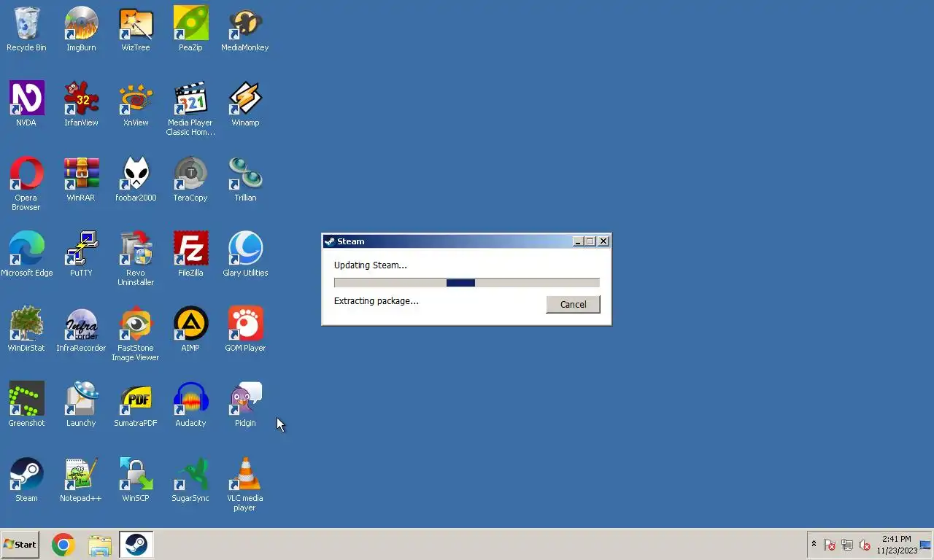Select the ImgBurn desktop shortcut

click(x=81, y=29)
